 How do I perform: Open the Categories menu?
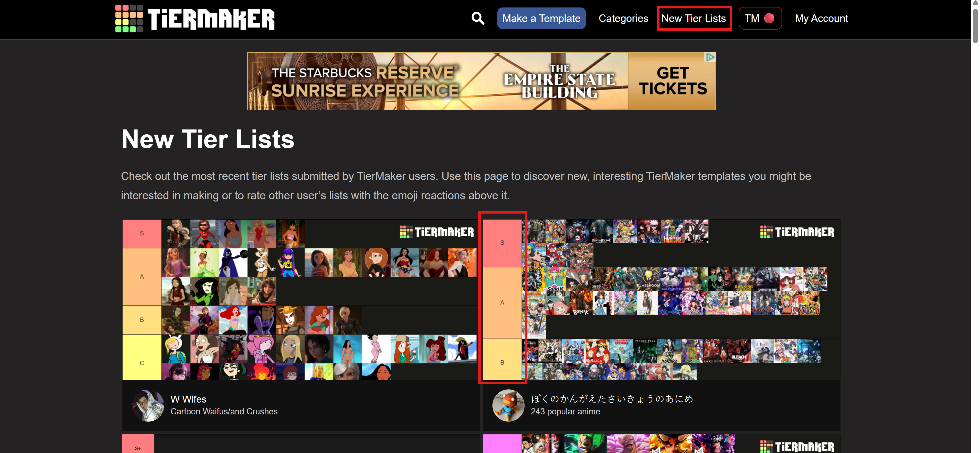coord(623,18)
